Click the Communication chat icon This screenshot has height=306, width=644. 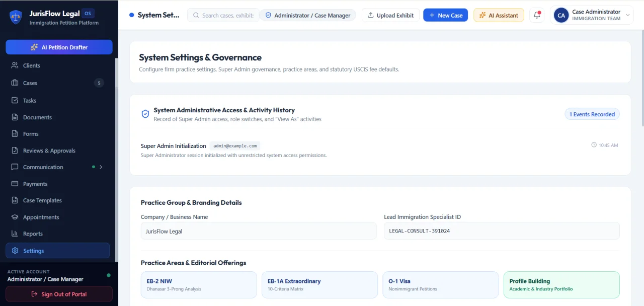coord(15,167)
